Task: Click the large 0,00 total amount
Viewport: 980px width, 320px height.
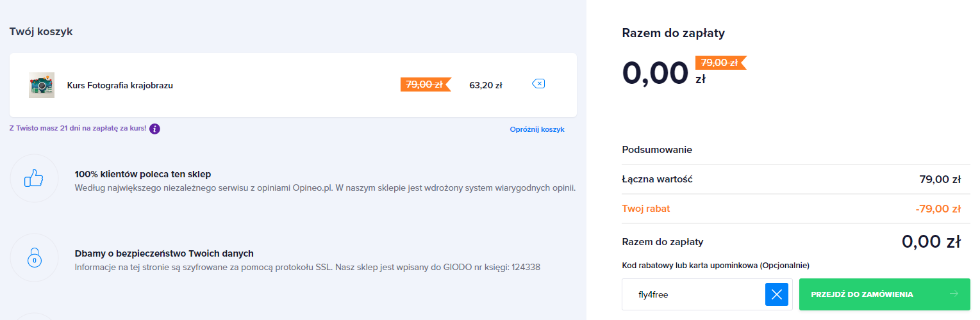Action: click(x=655, y=72)
